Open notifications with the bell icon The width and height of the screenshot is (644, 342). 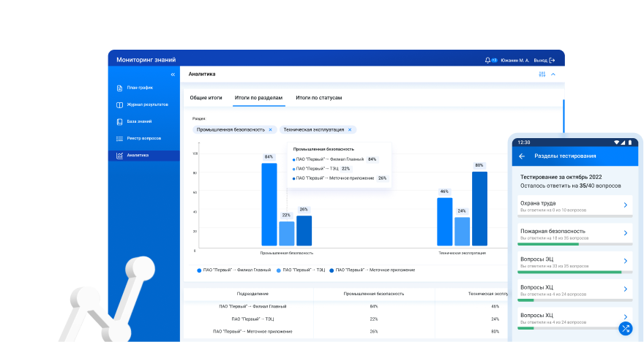coord(487,60)
